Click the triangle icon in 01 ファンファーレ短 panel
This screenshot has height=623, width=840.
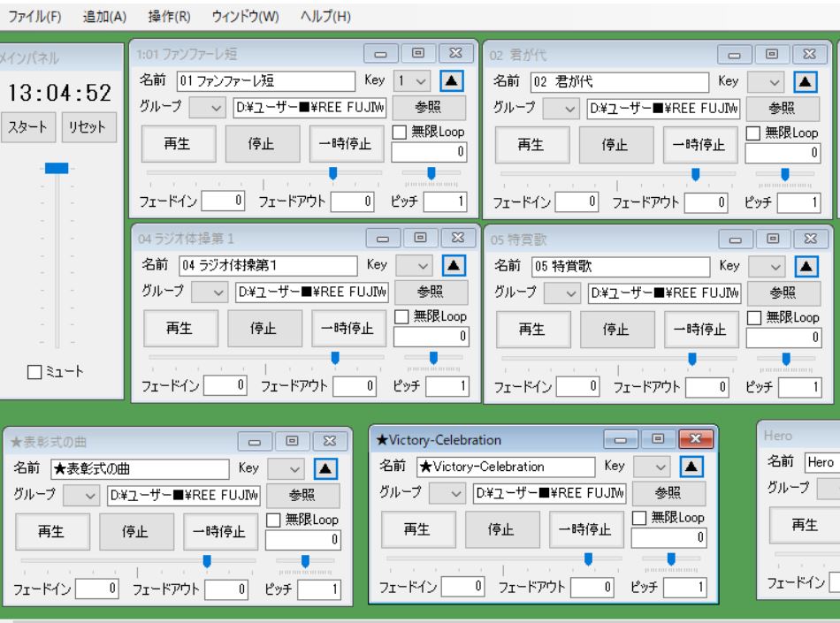[x=450, y=81]
